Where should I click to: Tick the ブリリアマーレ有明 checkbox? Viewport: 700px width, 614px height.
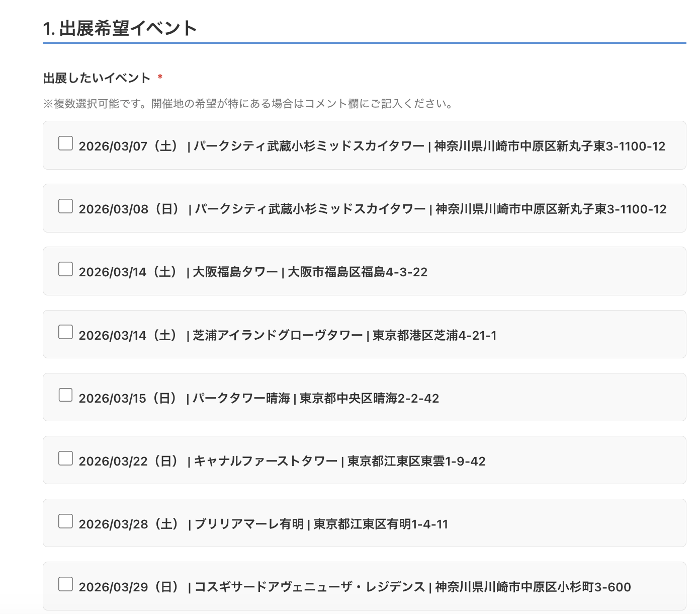coord(66,521)
